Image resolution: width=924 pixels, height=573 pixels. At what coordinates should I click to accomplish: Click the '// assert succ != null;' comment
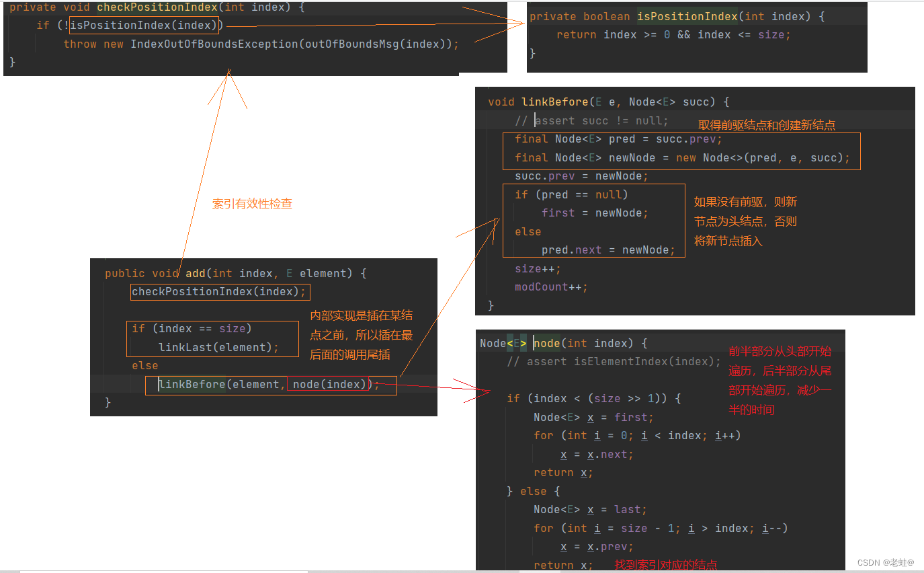pos(591,121)
